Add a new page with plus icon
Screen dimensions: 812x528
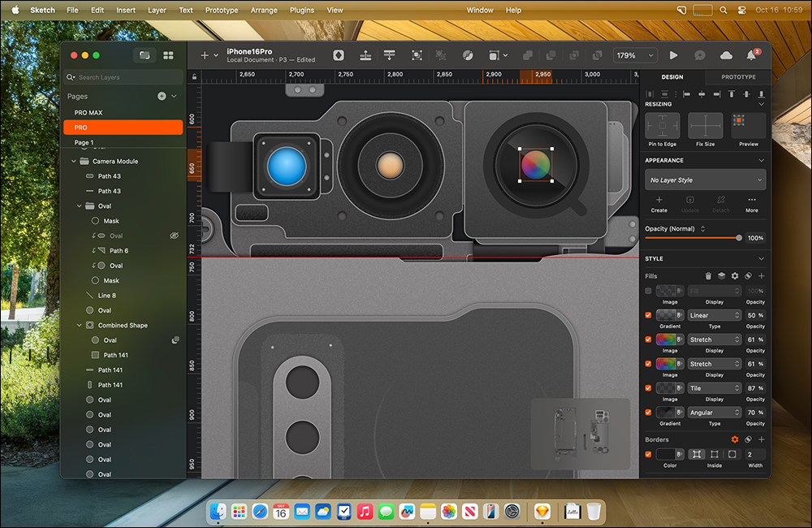click(162, 97)
